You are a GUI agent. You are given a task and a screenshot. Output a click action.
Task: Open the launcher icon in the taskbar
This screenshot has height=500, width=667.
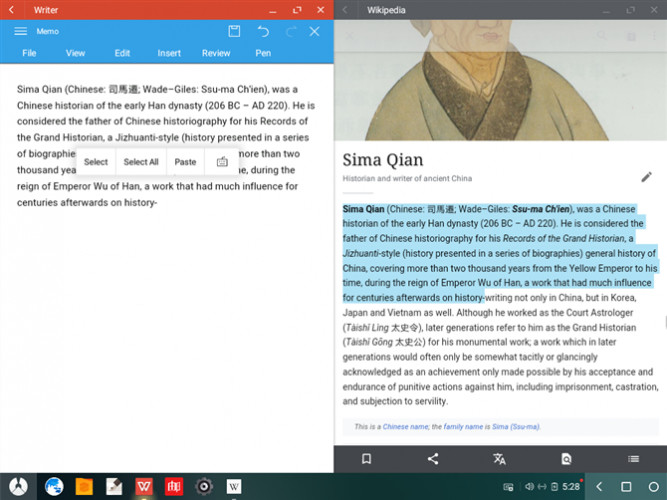18,486
